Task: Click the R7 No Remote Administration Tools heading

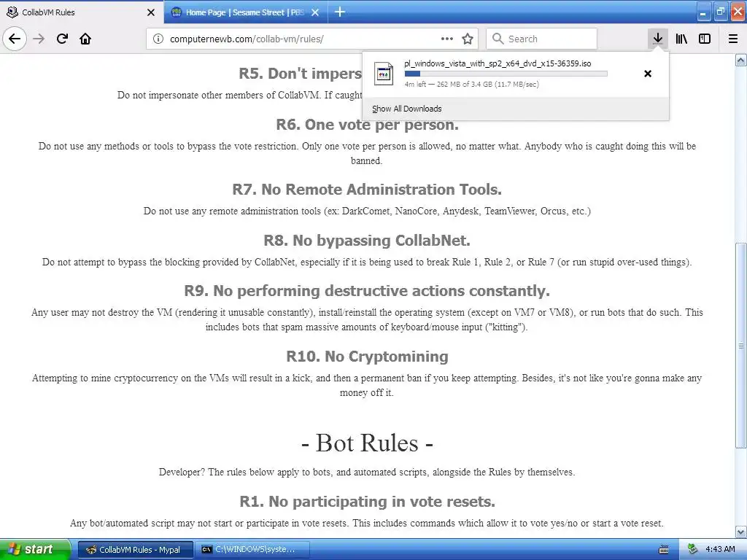Action: 367,190
